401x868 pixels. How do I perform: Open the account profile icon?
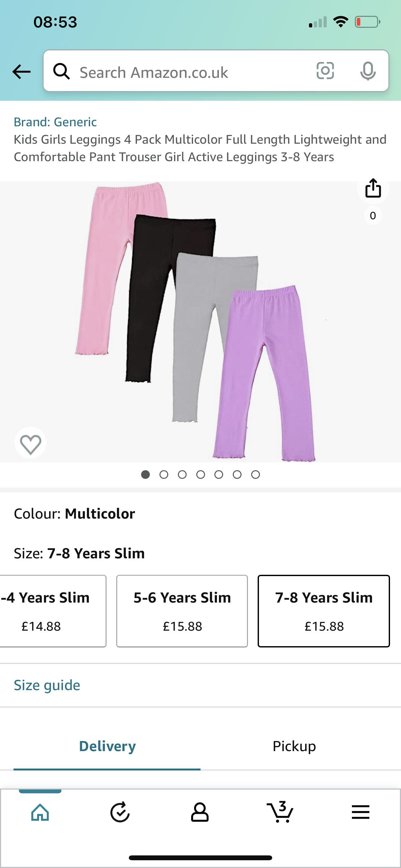click(x=200, y=812)
